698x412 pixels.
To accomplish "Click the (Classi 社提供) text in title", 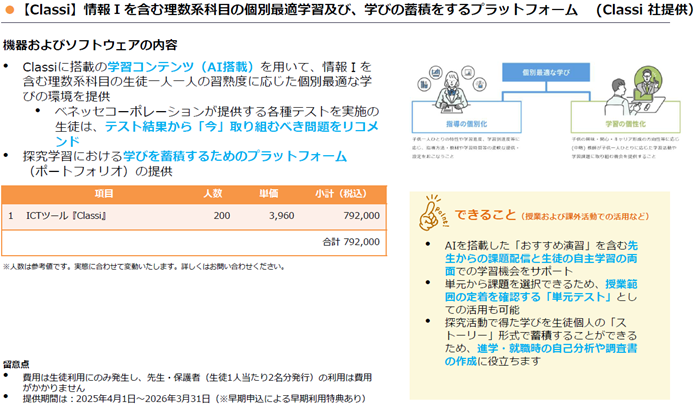I will click(x=645, y=10).
